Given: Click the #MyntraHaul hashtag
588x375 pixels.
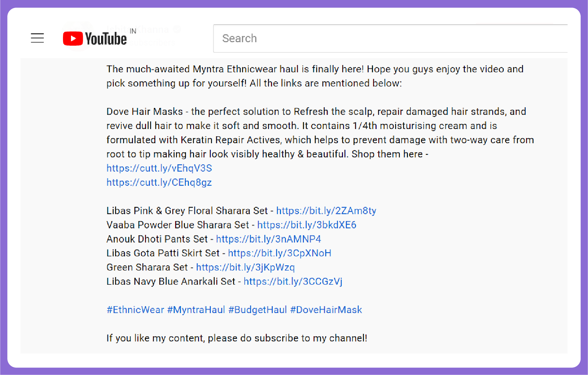Looking at the screenshot, I should [x=196, y=310].
